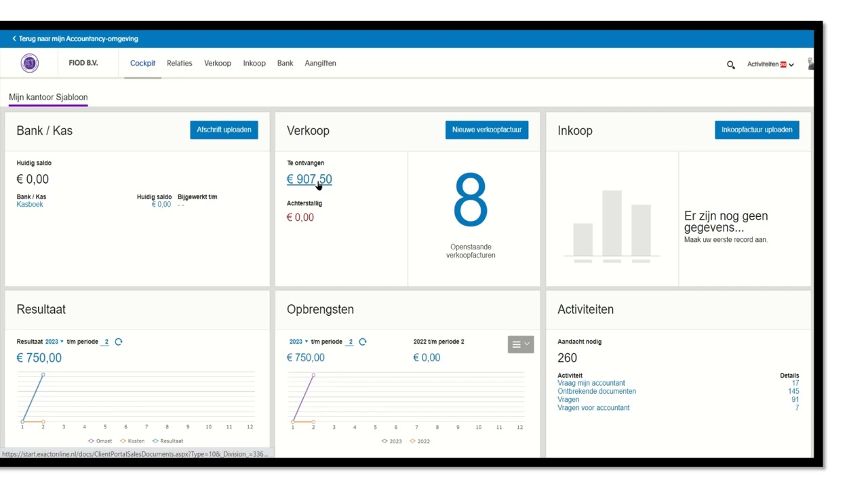
Task: Open the Vraag mijn accountant activity
Action: pos(591,383)
